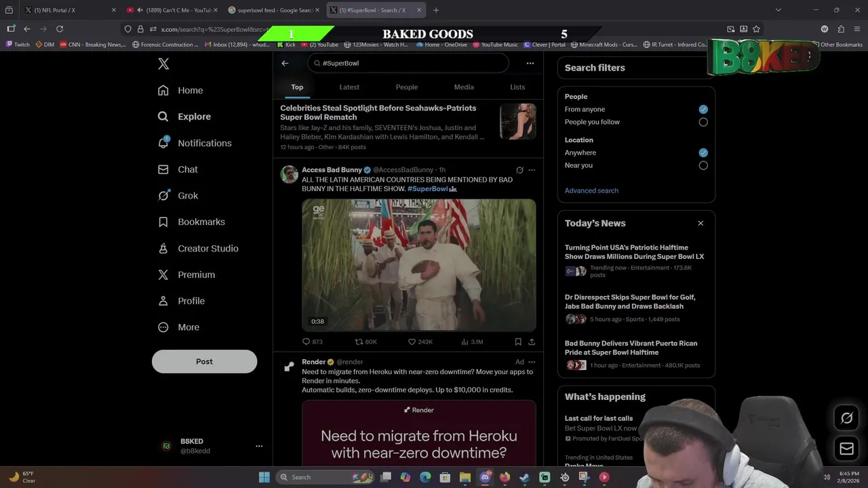Open Bad Bunny Delivers Vibrant news item
The image size is (868, 488).
coord(636,354)
